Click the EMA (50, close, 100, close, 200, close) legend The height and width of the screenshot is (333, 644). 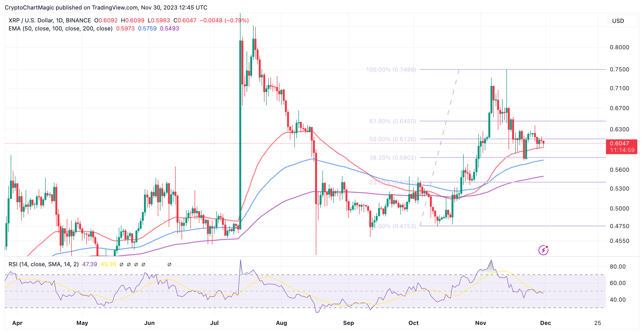[61, 29]
